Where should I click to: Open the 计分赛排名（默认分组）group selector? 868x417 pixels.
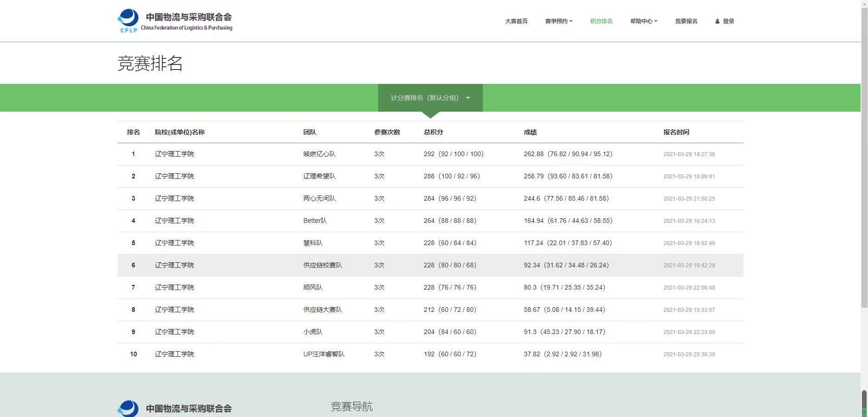[x=430, y=98]
